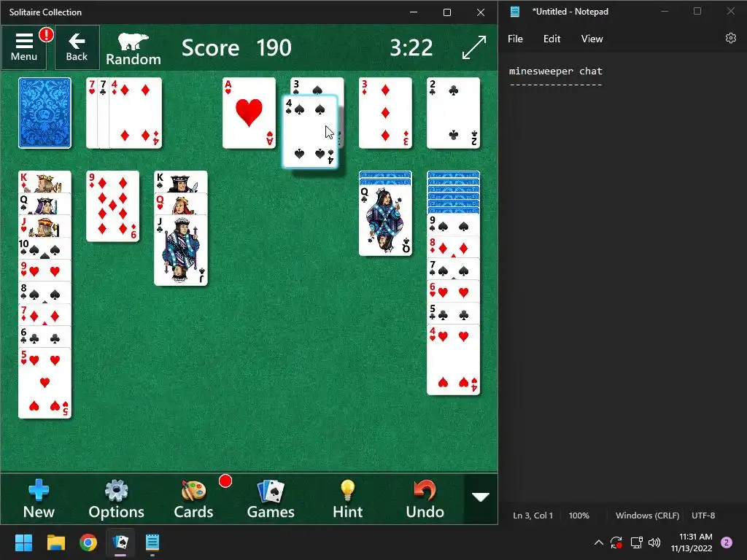The height and width of the screenshot is (560, 747).
Task: Click the 3 of diamonds foundation
Action: pyautogui.click(x=385, y=113)
